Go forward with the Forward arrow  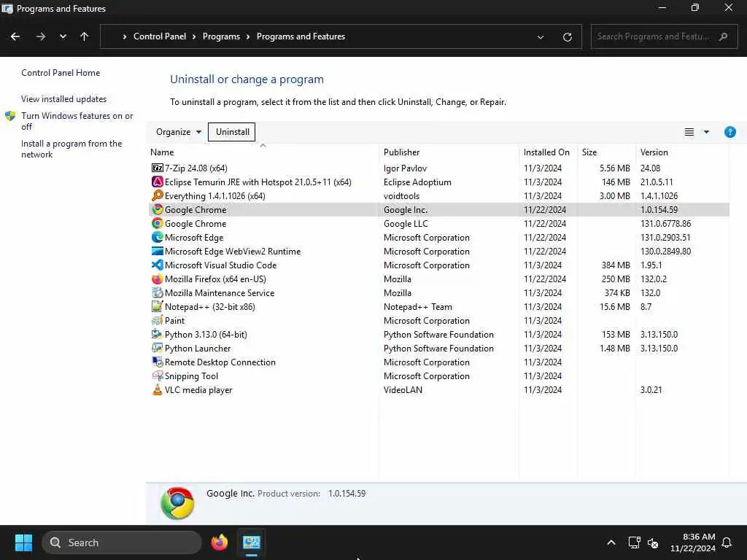41,36
